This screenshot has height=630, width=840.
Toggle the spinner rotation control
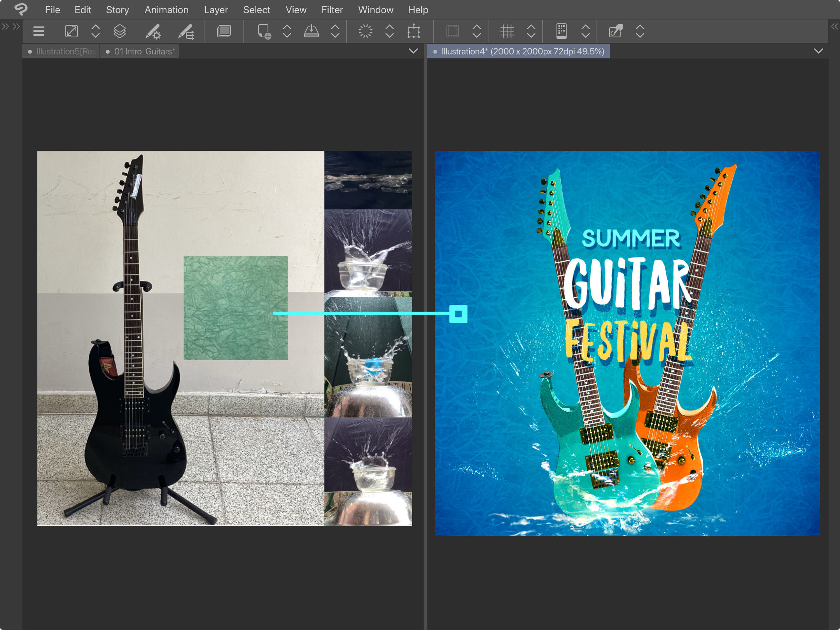pos(366,31)
